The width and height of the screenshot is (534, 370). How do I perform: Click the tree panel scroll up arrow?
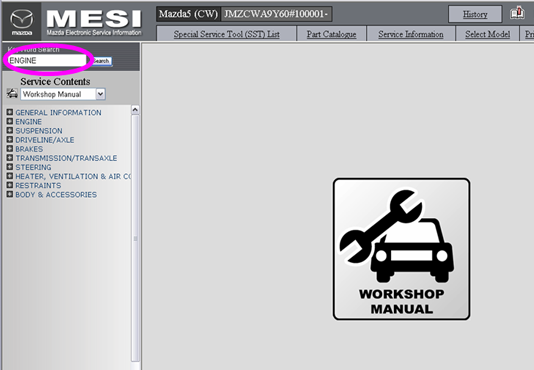(135, 110)
